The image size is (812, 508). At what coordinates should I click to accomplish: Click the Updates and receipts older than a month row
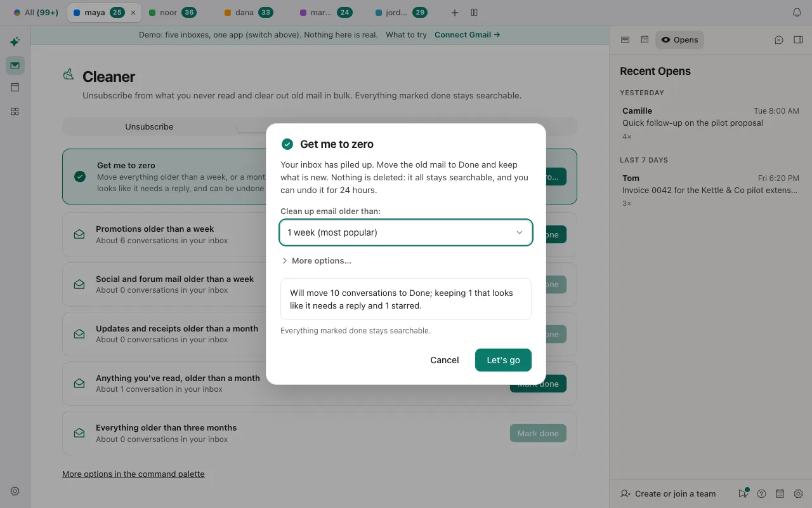tap(320, 334)
